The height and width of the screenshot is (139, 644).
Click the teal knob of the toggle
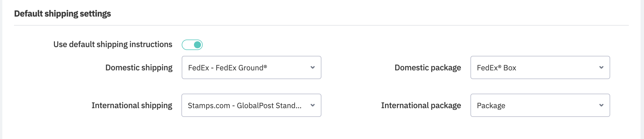(197, 45)
